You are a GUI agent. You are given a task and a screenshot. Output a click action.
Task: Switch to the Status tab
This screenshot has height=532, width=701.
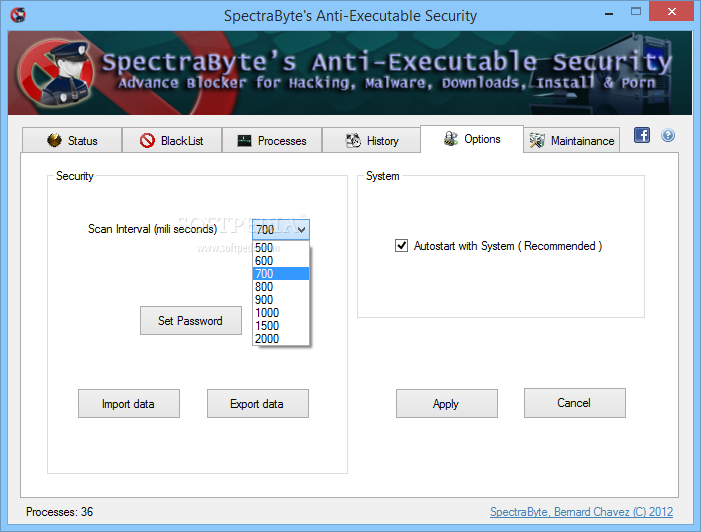[72, 140]
